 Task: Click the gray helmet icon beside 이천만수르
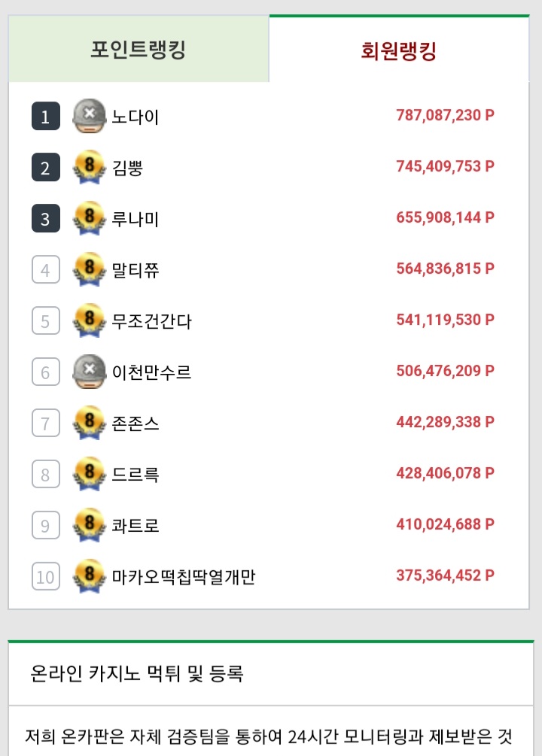(x=90, y=372)
